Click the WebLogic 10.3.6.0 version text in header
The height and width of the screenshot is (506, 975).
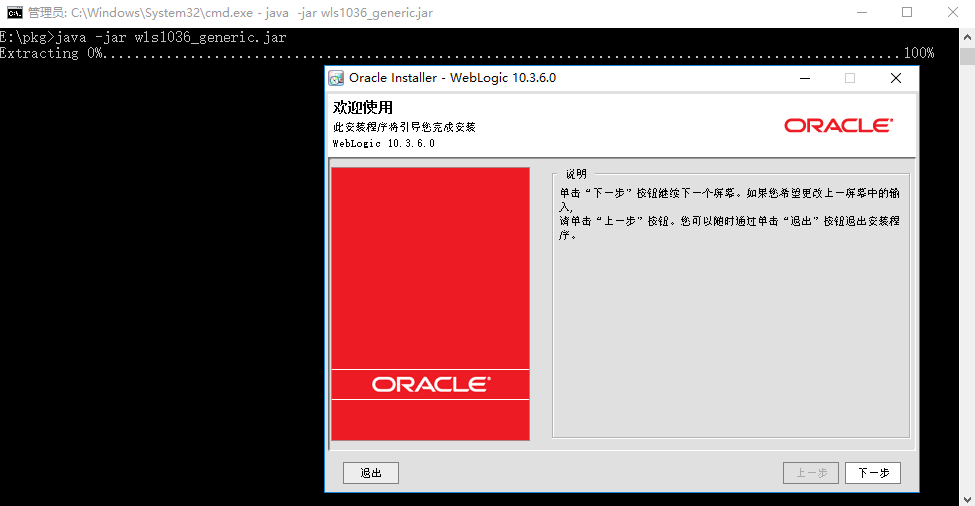[x=384, y=144]
